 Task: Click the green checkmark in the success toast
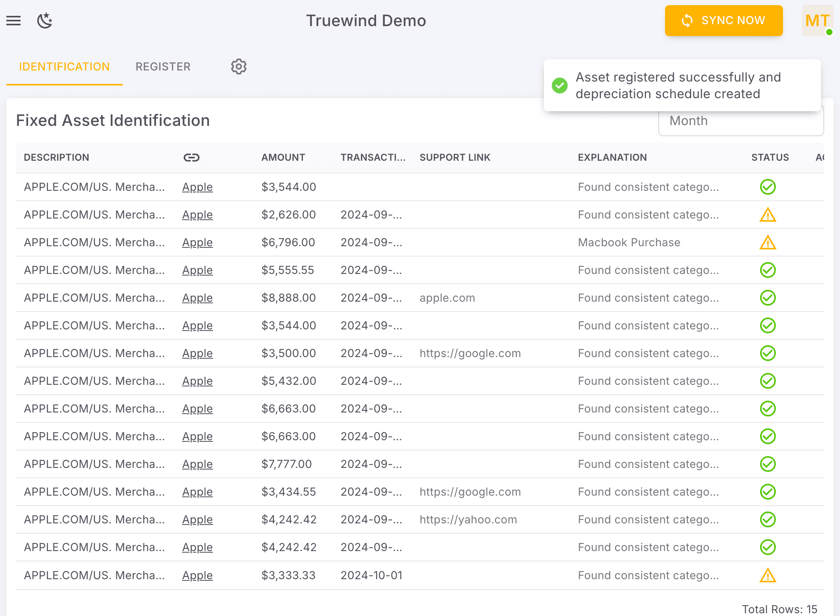tap(560, 85)
